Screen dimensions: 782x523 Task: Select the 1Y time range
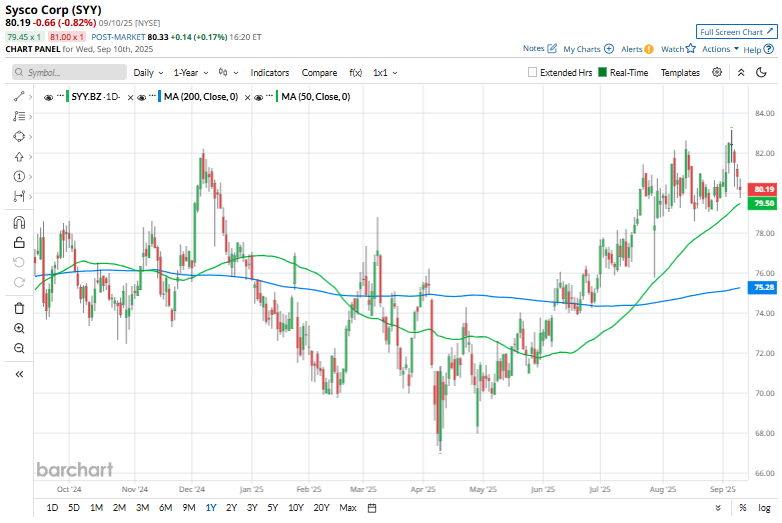point(211,508)
